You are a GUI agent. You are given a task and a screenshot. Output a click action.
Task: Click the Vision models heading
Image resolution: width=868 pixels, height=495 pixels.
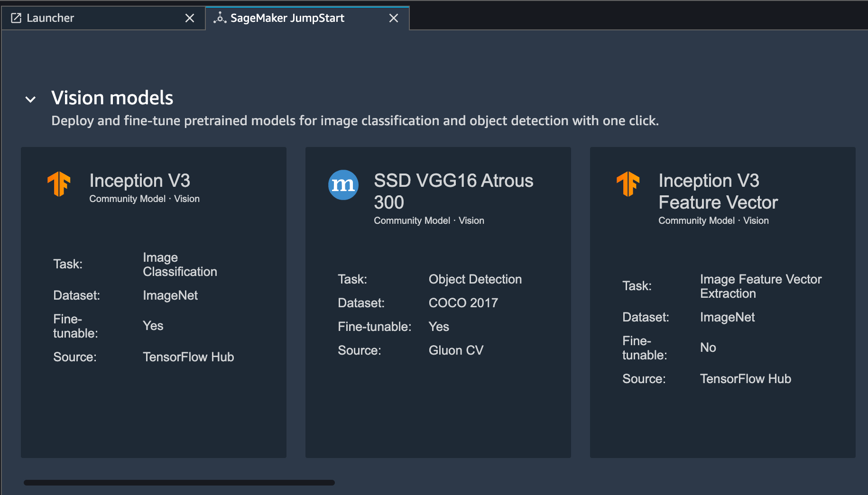click(x=112, y=98)
